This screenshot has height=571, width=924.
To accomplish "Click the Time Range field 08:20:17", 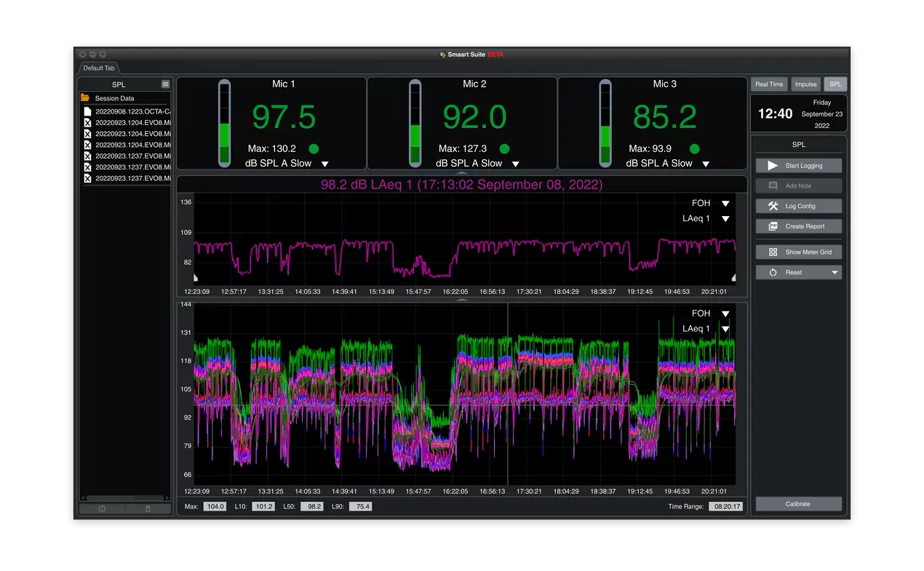I will click(726, 506).
